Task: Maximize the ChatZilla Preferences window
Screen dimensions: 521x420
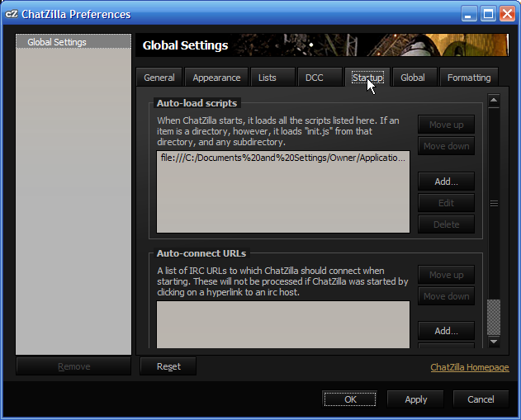Action: tap(488, 14)
